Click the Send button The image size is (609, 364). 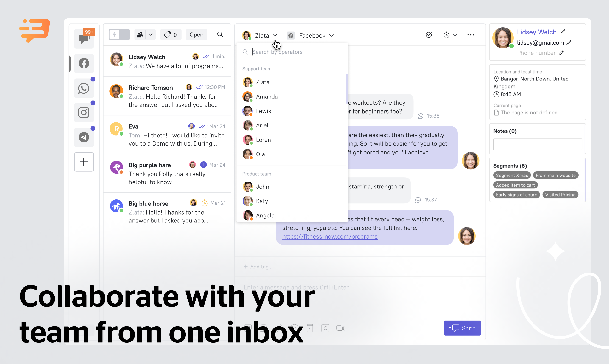462,328
